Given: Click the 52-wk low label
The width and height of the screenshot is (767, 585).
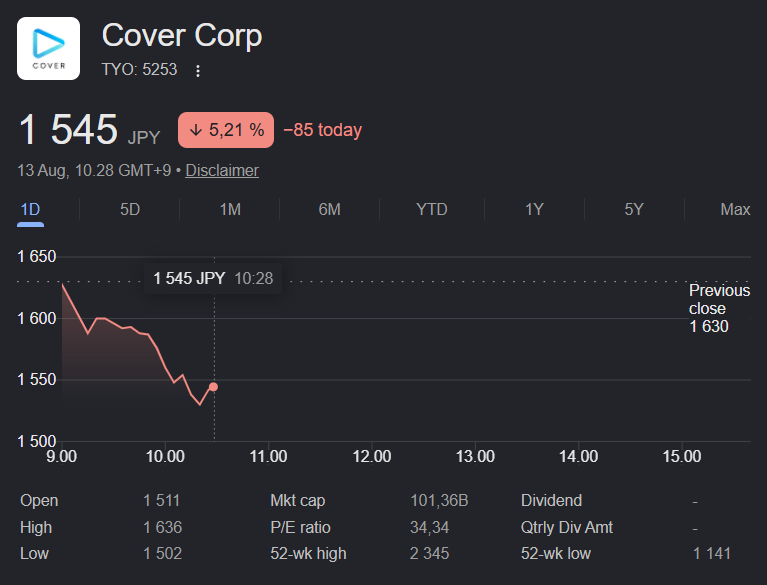Looking at the screenshot, I should pos(556,553).
